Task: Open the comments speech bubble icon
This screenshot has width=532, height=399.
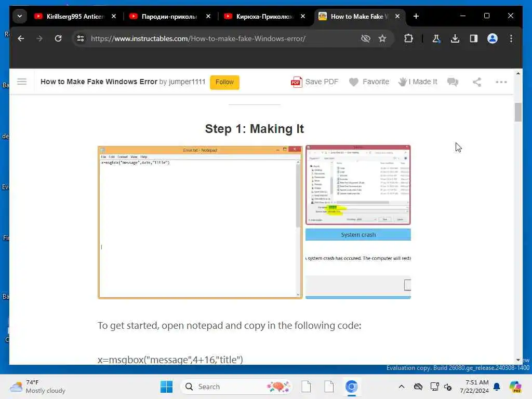Action: click(x=453, y=82)
